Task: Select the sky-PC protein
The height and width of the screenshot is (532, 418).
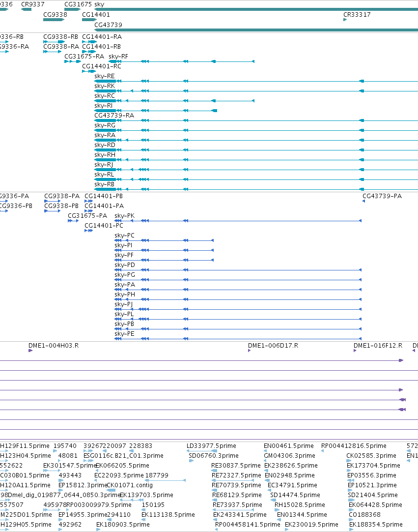Action: (124, 236)
